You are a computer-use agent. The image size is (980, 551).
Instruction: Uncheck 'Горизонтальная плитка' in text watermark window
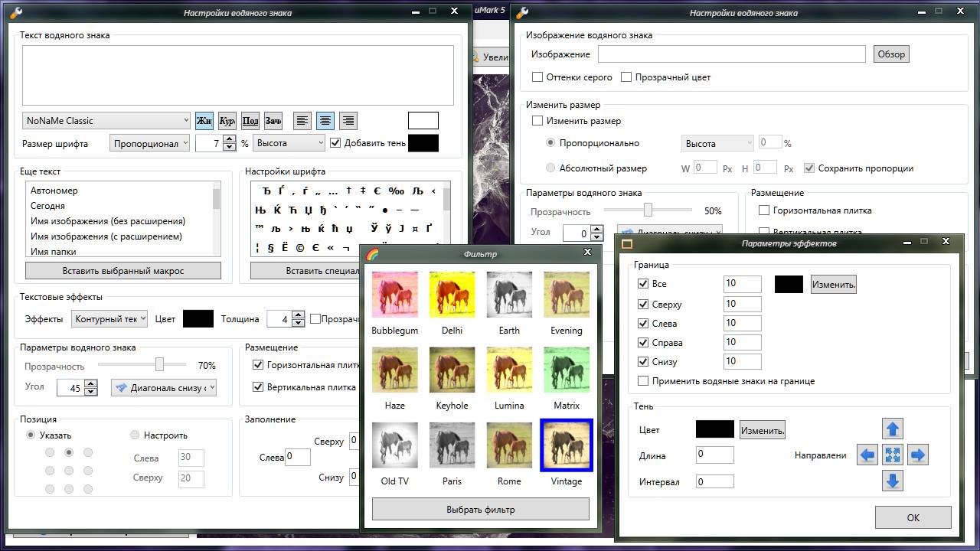point(258,365)
